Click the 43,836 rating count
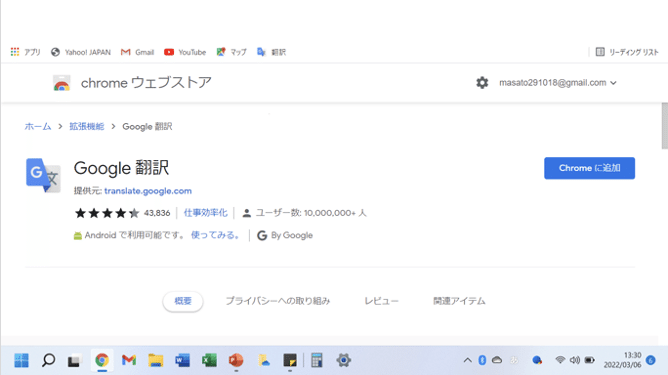Viewport: 668px width, 375px height. point(157,213)
